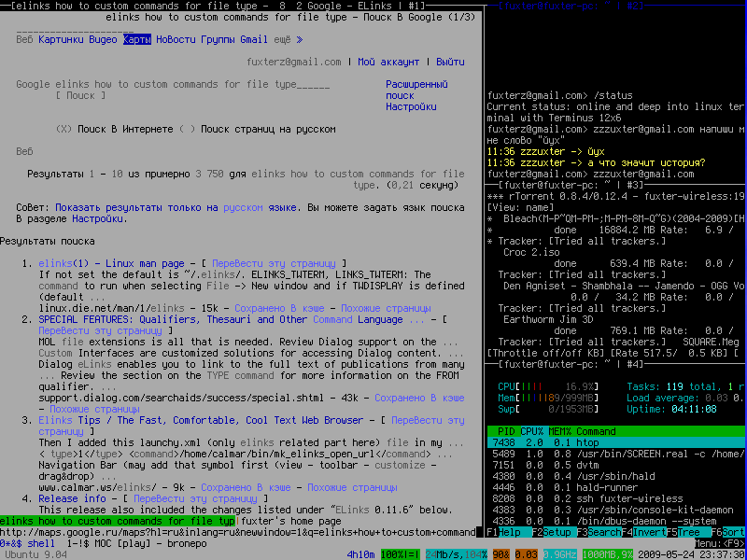
Task: Click Перевести эту страницу for elinks(1) result
Action: point(274,264)
